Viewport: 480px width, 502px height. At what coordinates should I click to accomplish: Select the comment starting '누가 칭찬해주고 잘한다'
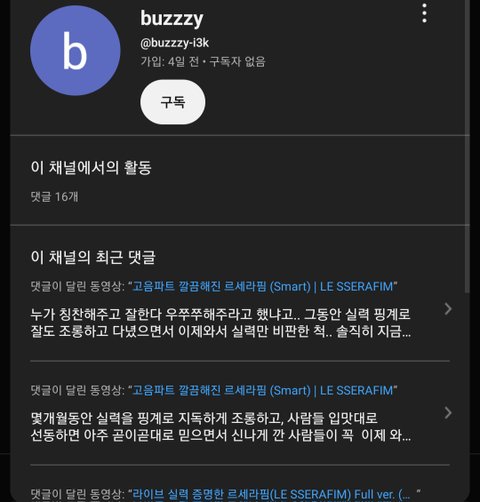pyautogui.click(x=220, y=323)
